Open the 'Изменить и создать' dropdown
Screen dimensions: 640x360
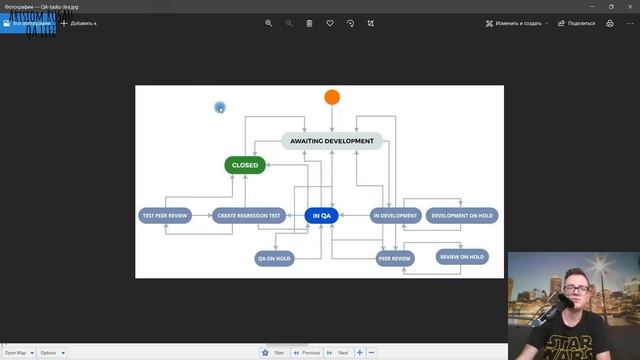coord(517,23)
